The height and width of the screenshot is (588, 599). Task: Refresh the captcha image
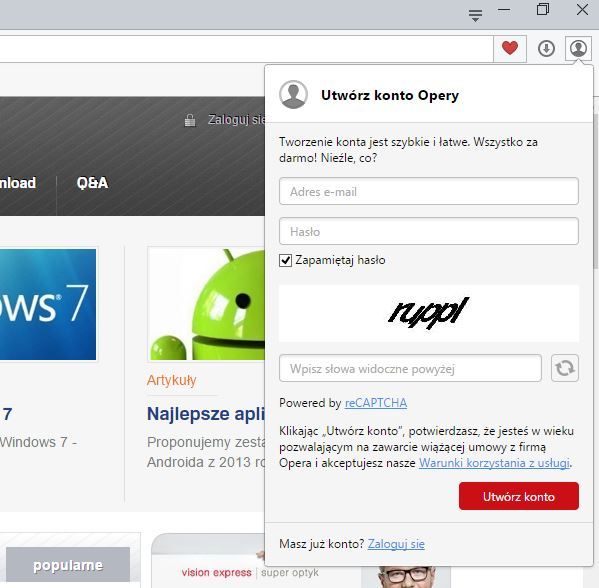(565, 368)
